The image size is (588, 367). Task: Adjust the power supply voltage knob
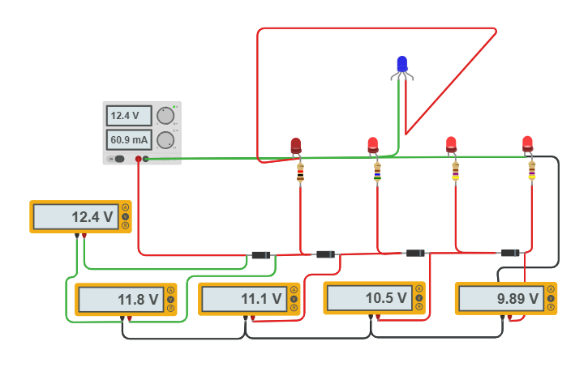pyautogui.click(x=165, y=115)
